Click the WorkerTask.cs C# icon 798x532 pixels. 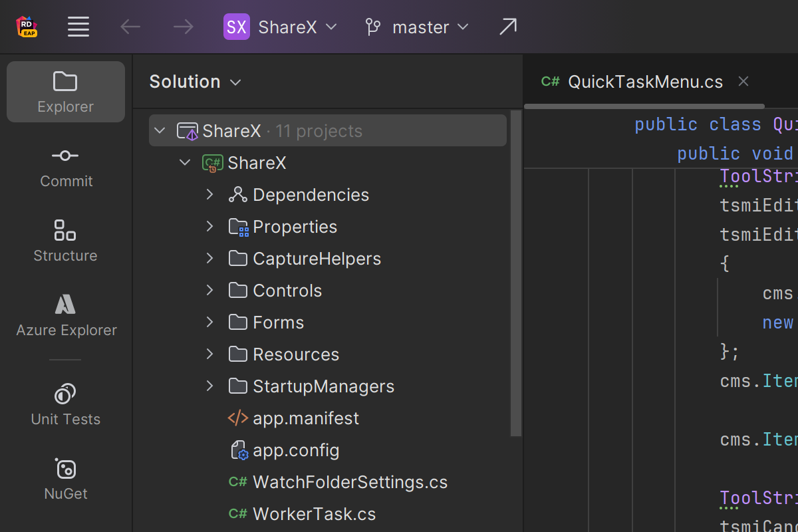pos(237,514)
